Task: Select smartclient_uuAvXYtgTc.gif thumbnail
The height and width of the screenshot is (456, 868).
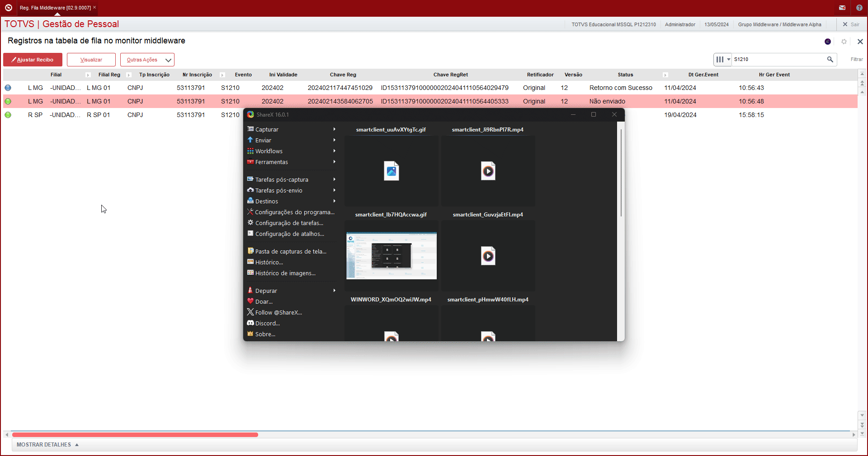Action: 392,171
